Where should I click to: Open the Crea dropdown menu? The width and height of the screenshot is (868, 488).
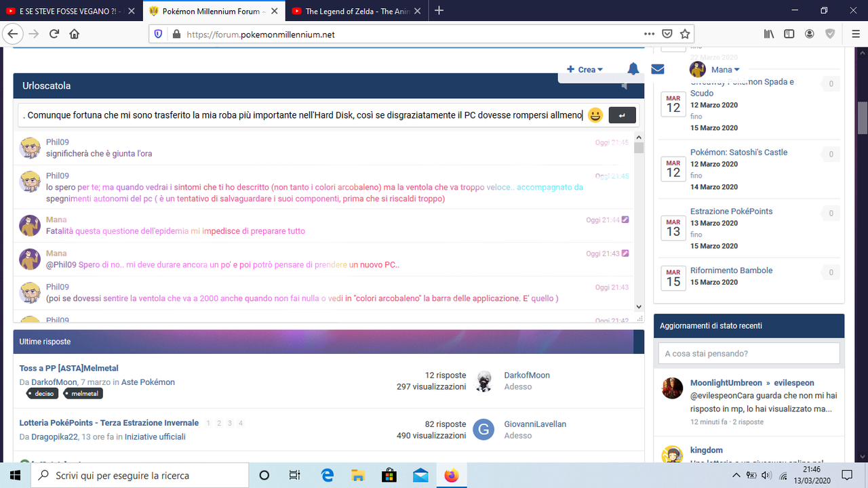tap(585, 68)
